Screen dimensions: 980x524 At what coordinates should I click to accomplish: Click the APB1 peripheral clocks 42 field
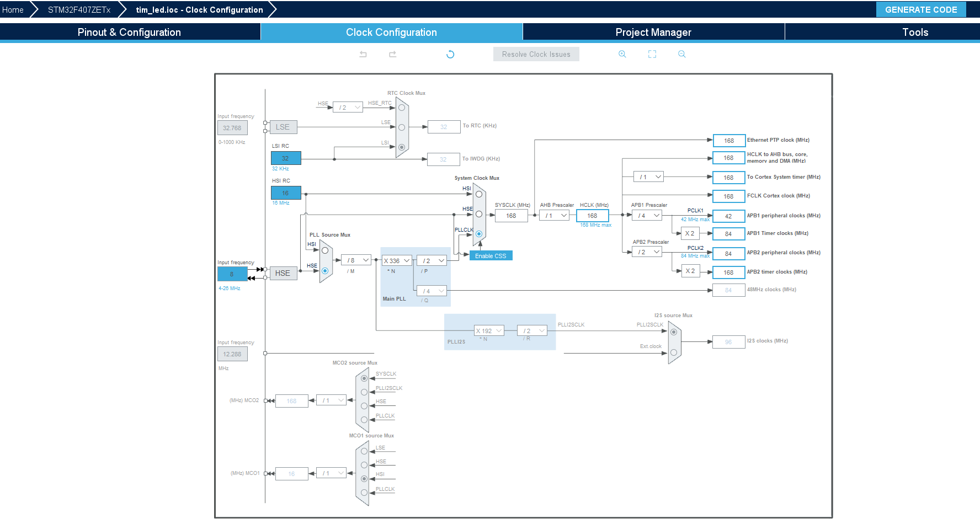tap(728, 216)
